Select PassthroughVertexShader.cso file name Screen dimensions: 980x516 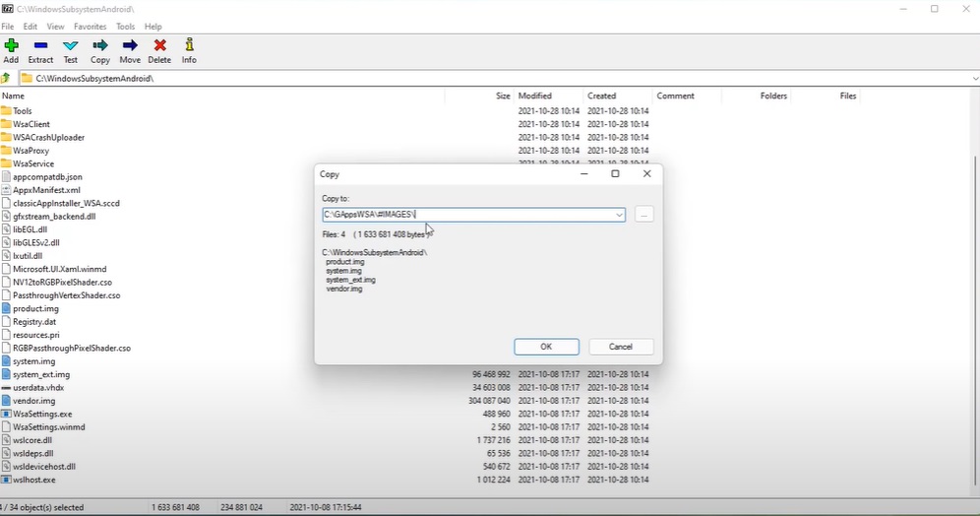pyautogui.click(x=66, y=295)
